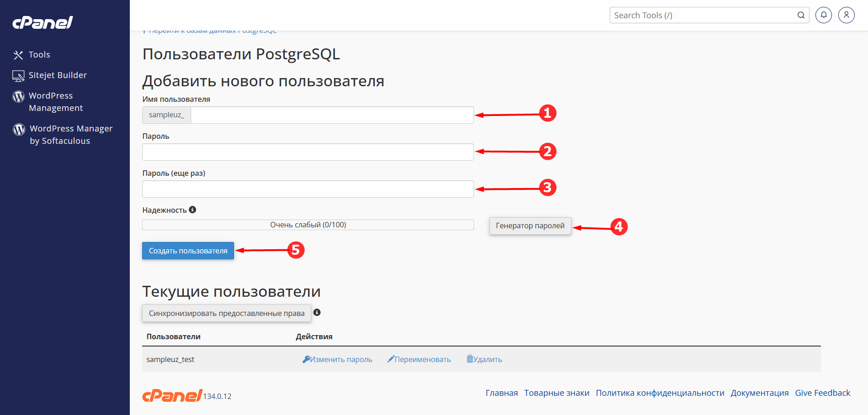The width and height of the screenshot is (868, 415).
Task: Open the Документация footer link
Action: (760, 393)
